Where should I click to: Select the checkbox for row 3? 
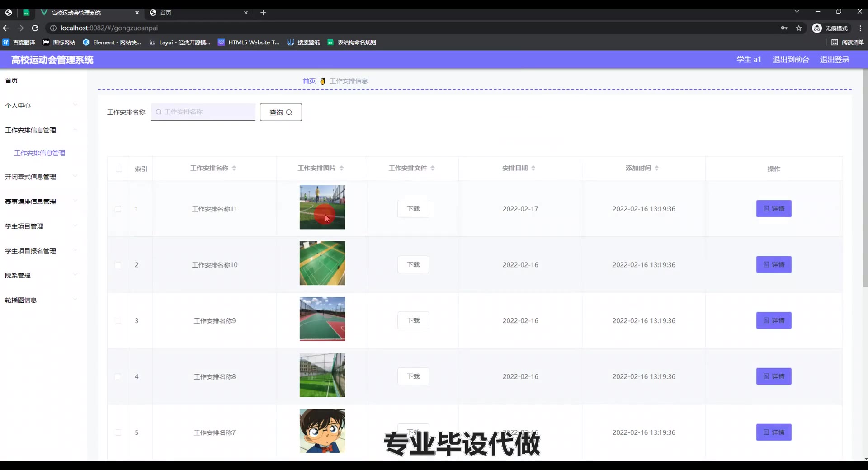coord(118,321)
